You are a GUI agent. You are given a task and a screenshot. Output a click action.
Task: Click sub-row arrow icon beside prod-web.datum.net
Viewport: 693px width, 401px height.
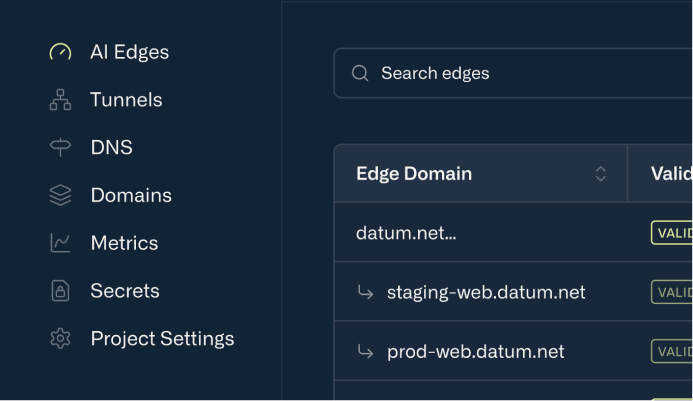pos(365,351)
